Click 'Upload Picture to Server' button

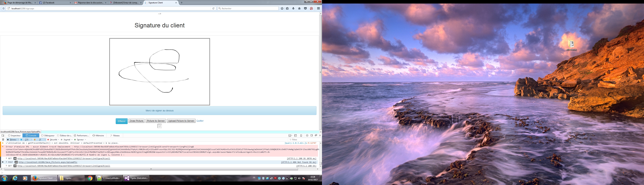click(181, 121)
